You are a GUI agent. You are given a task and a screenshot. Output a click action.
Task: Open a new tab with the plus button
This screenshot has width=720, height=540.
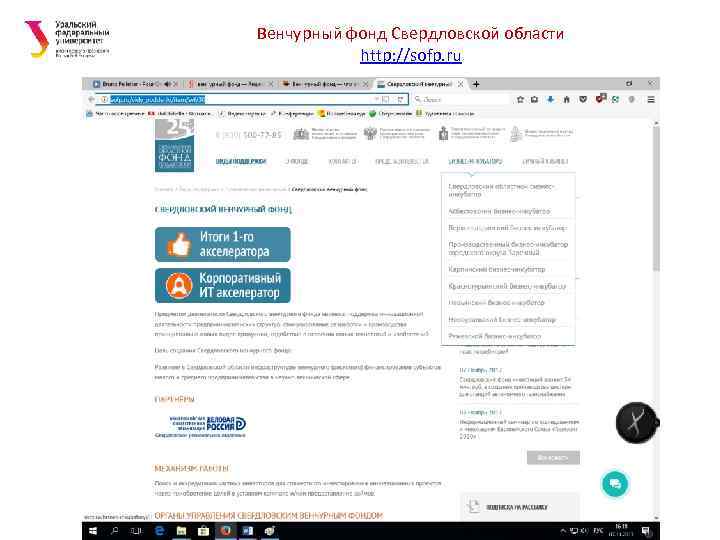(476, 84)
